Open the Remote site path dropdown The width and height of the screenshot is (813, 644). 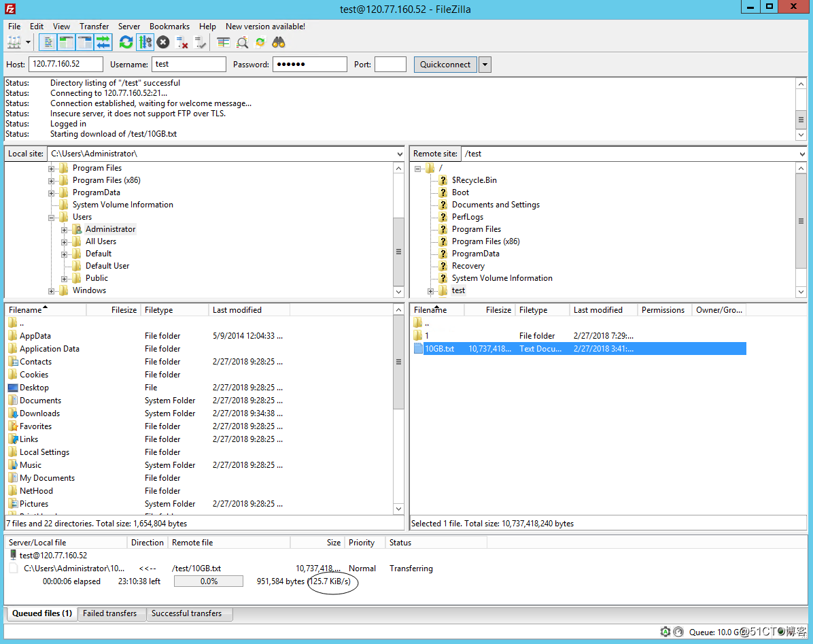pos(802,154)
